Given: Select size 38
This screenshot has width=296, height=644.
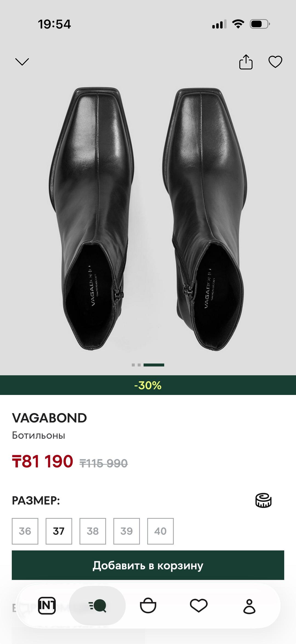Looking at the screenshot, I should pyautogui.click(x=93, y=531).
